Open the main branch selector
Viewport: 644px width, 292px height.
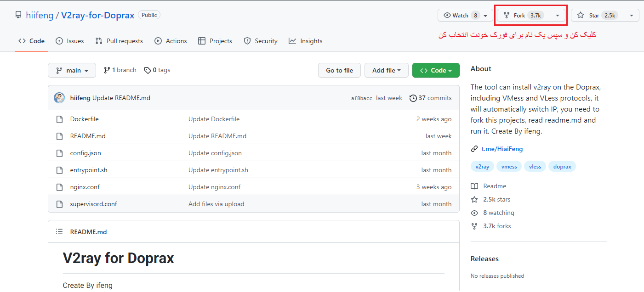pyautogui.click(x=72, y=70)
